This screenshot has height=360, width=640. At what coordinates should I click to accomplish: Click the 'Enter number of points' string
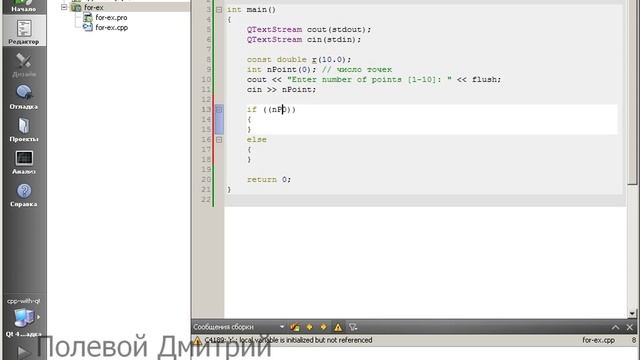coord(369,80)
